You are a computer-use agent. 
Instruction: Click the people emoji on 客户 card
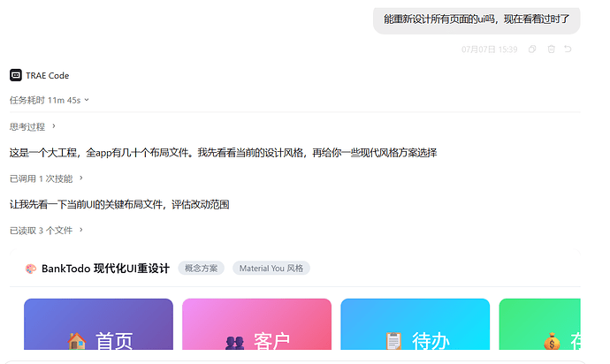(x=234, y=343)
